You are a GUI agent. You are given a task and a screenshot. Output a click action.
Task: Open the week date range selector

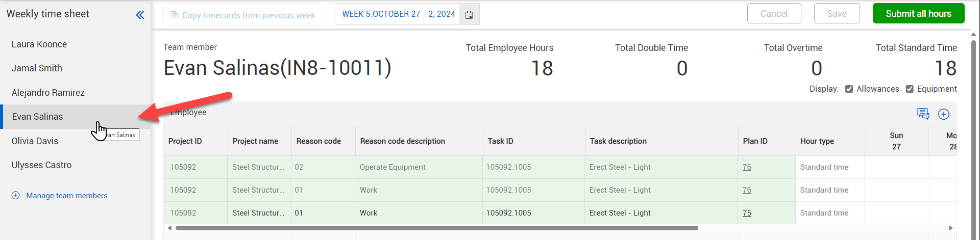pos(398,14)
